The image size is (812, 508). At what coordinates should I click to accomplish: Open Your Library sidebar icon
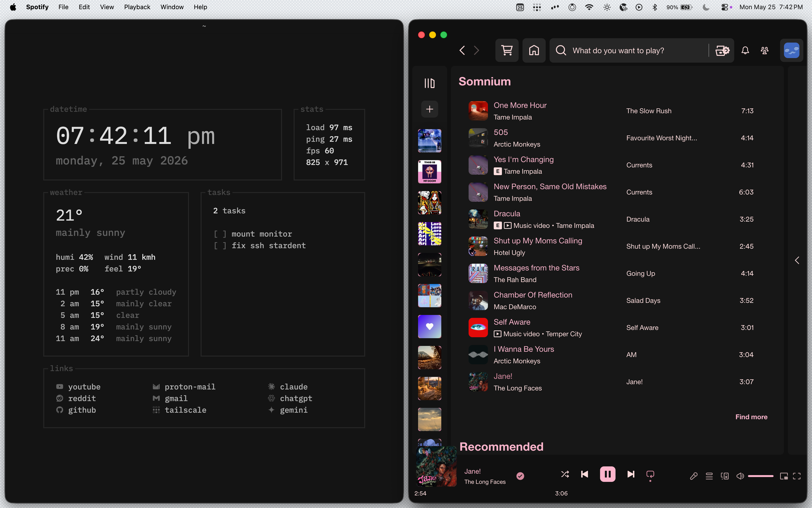(429, 83)
